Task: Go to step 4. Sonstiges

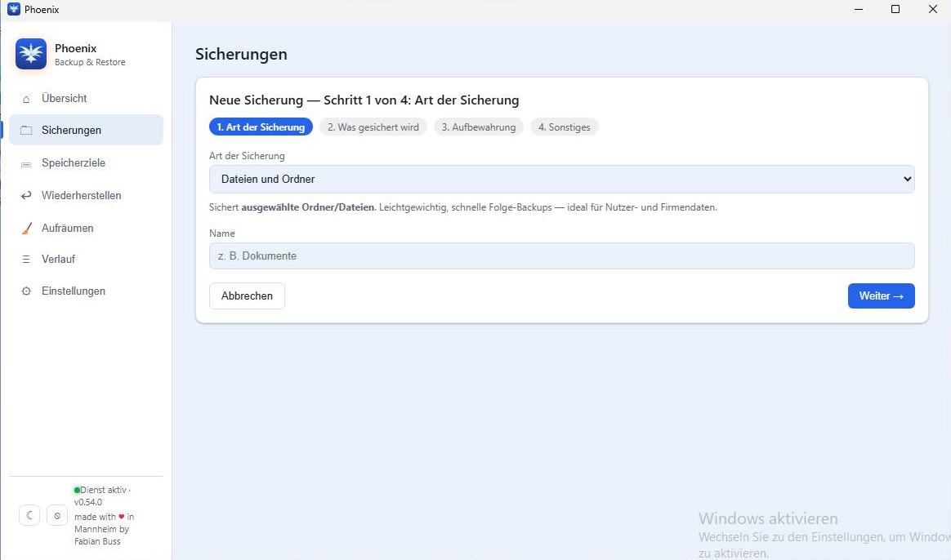Action: click(564, 127)
